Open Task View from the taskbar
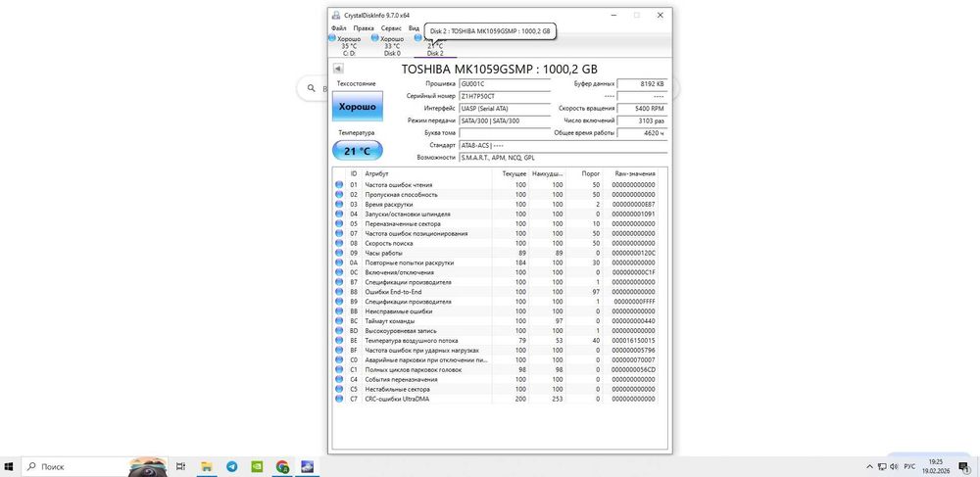 pos(180,466)
